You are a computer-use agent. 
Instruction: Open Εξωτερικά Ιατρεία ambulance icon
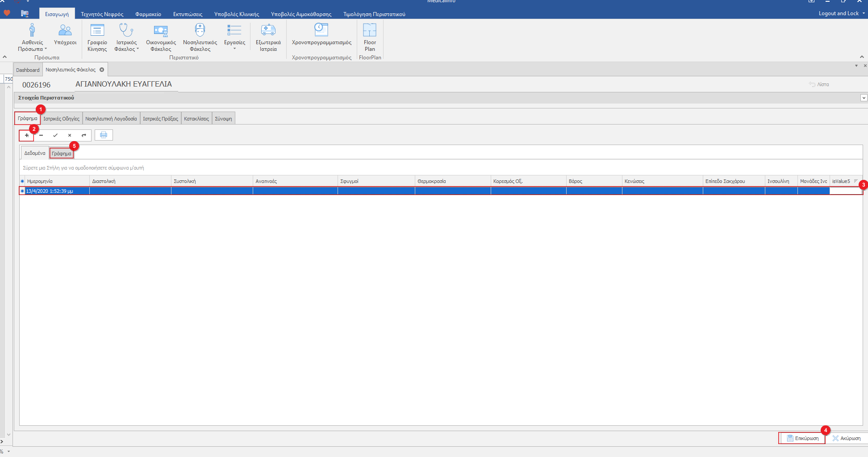[268, 31]
